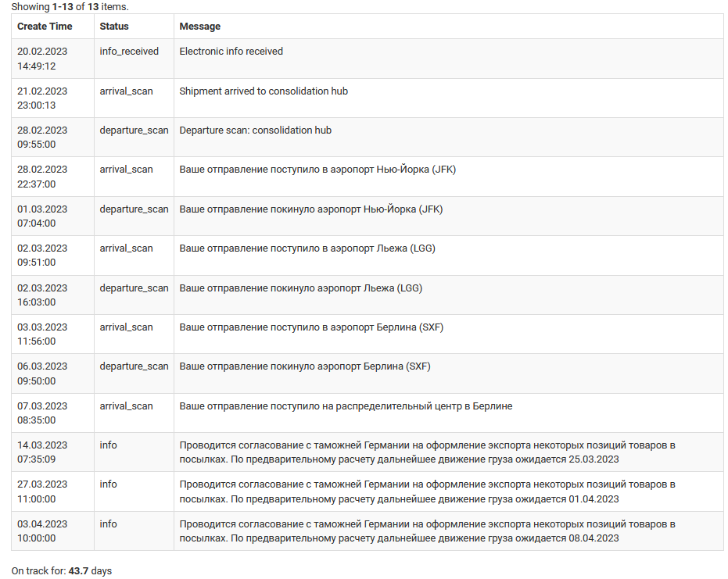Screen dimensions: 728x579
Task: Click the Message column header
Action: click(200, 27)
